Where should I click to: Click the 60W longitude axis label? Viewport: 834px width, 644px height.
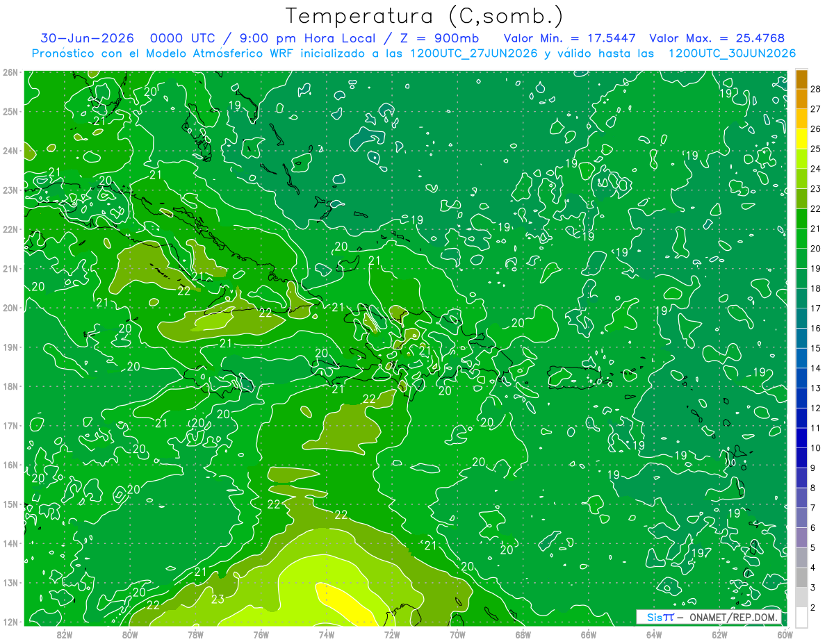tap(785, 634)
